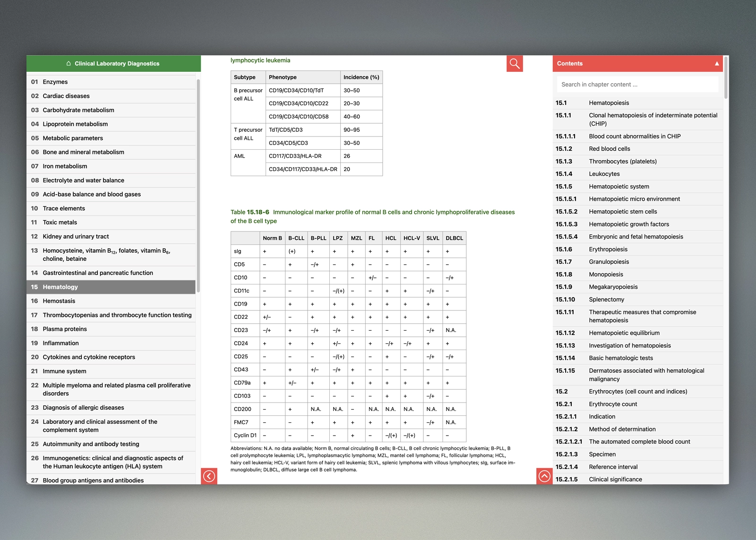756x540 pixels.
Task: Go to section 15.1.10 Splenectomy
Action: click(606, 300)
